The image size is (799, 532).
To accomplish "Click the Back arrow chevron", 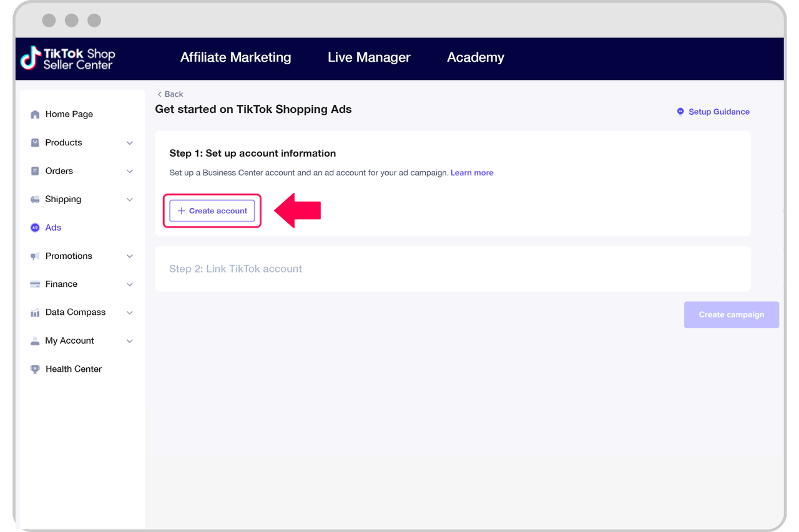I will [159, 94].
